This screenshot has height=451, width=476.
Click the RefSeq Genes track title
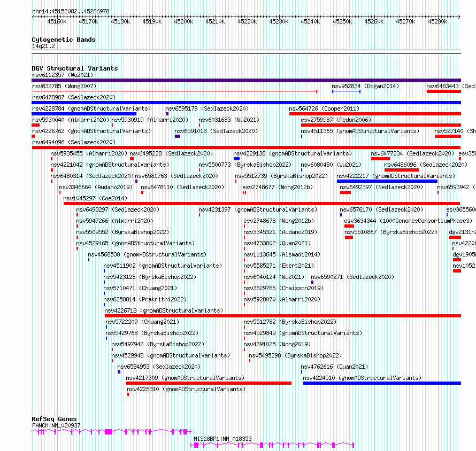tap(54, 419)
